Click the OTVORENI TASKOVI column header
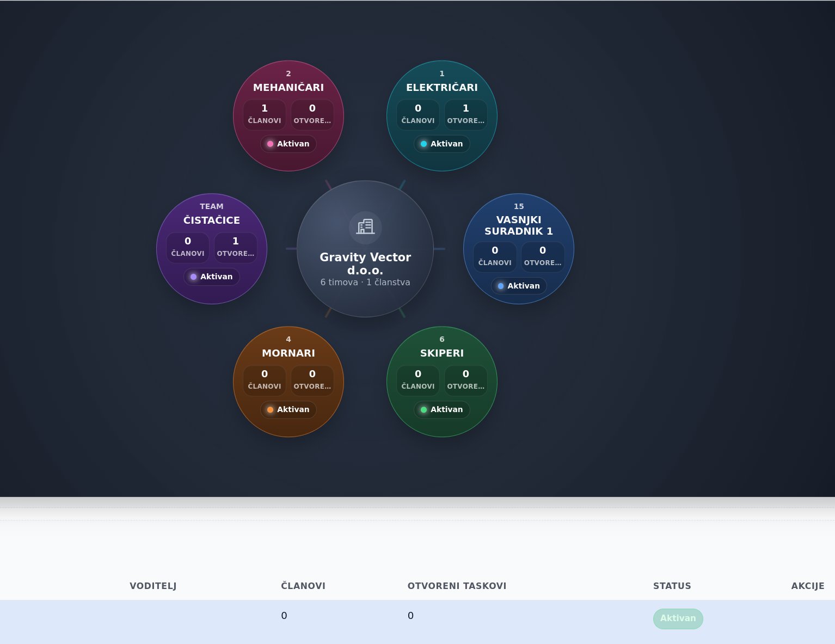835x644 pixels. click(x=457, y=586)
